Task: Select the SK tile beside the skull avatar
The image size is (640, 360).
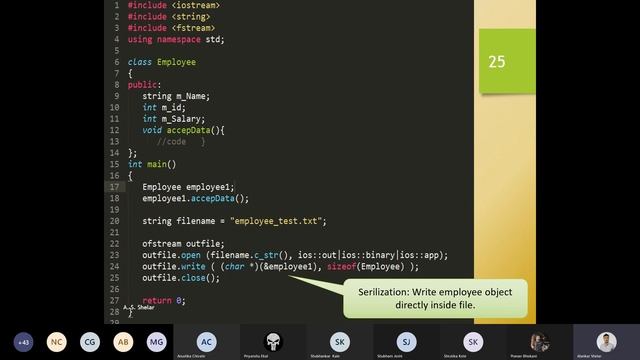Action: [340, 342]
